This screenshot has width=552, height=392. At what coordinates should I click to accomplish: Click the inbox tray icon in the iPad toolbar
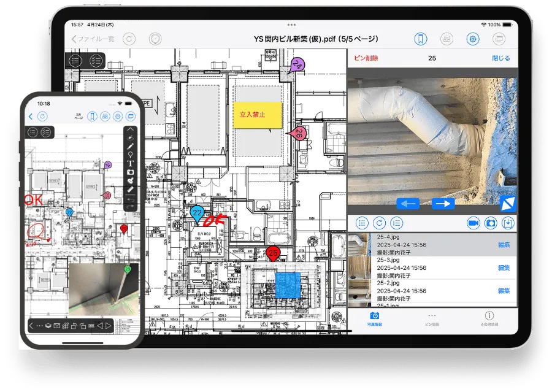(447, 39)
